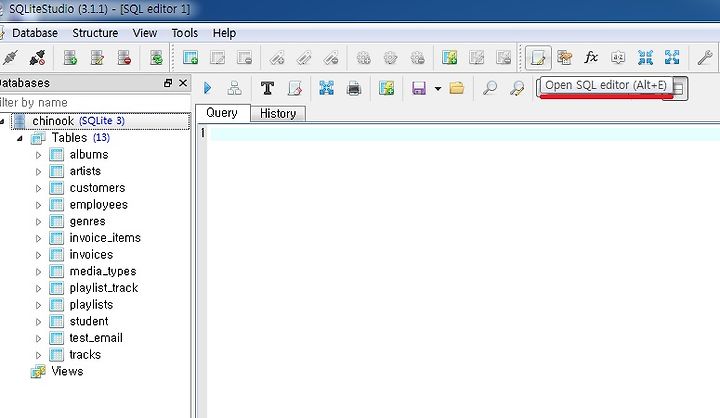Click the Edit index icon

tap(304, 58)
